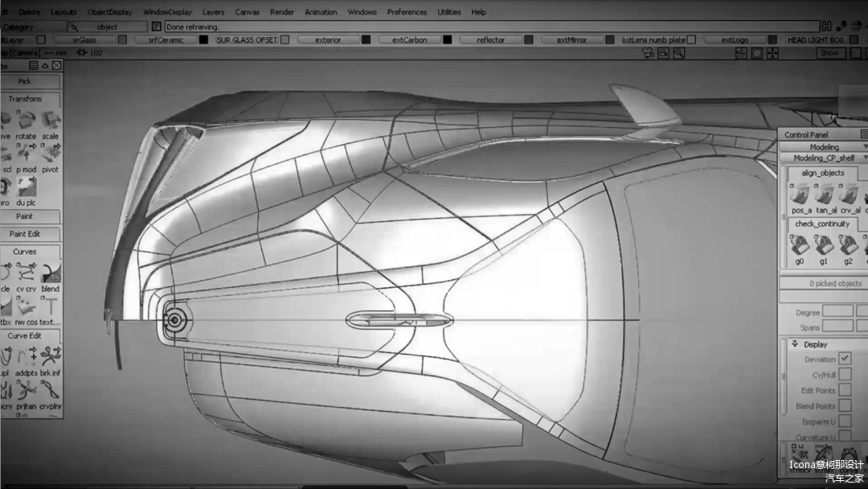
Task: Open the Modeling dropdown in Control Panel
Action: (824, 147)
